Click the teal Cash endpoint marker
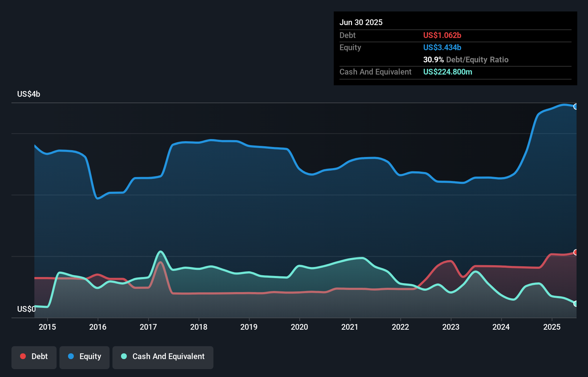Image resolution: width=588 pixels, height=377 pixels. (x=575, y=304)
